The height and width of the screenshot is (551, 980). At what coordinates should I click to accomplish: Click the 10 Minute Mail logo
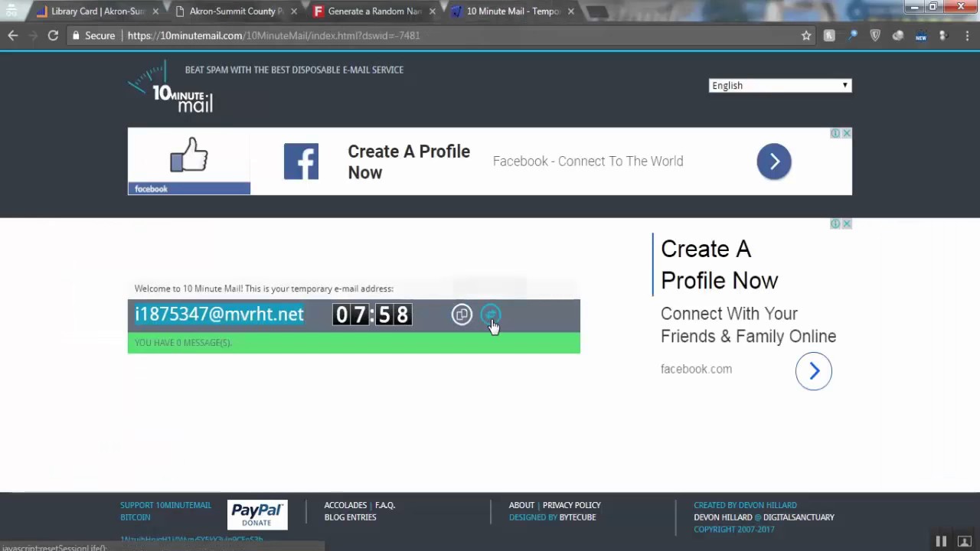click(x=171, y=89)
